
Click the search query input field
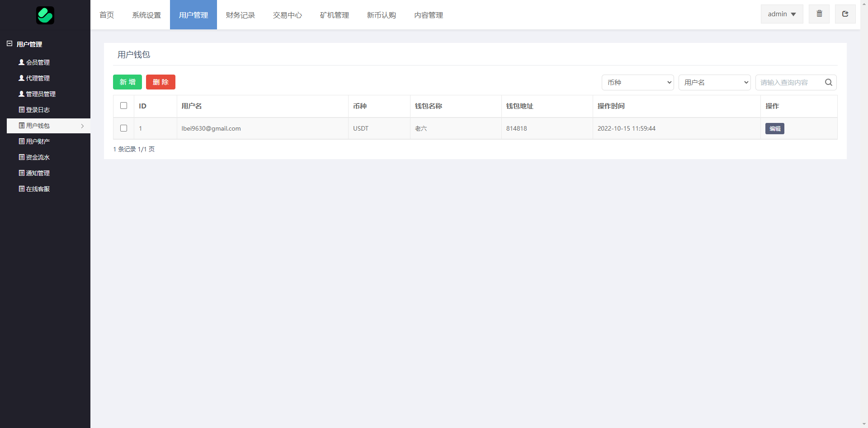789,82
